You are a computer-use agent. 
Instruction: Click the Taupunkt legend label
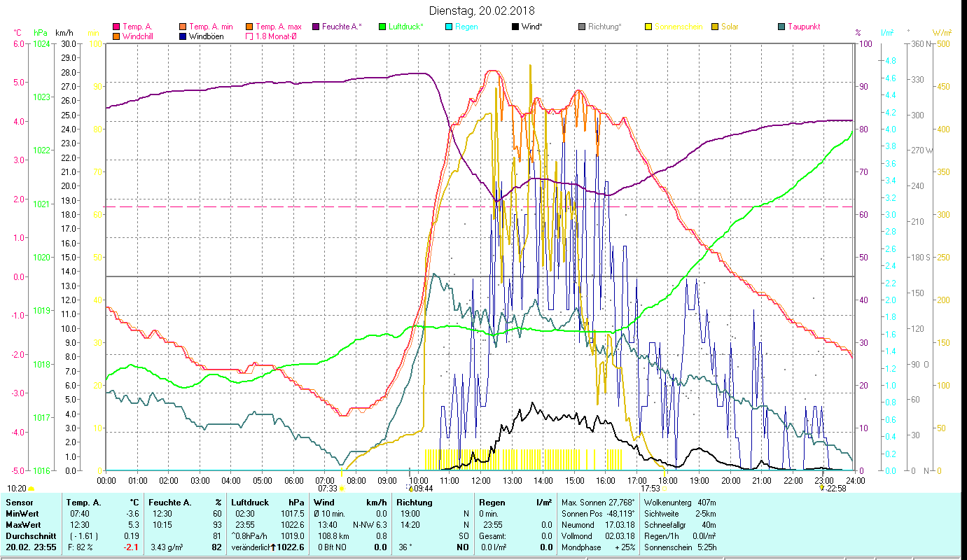click(804, 27)
